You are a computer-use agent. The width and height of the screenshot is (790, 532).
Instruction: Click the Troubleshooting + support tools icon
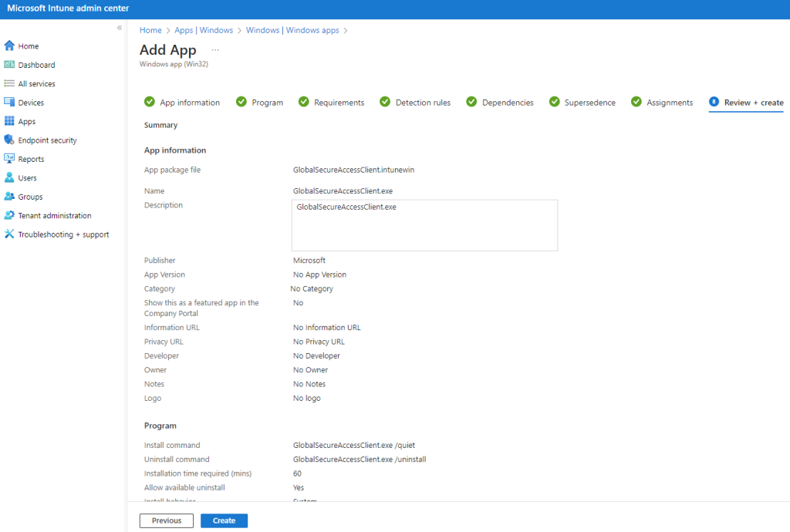tap(9, 234)
